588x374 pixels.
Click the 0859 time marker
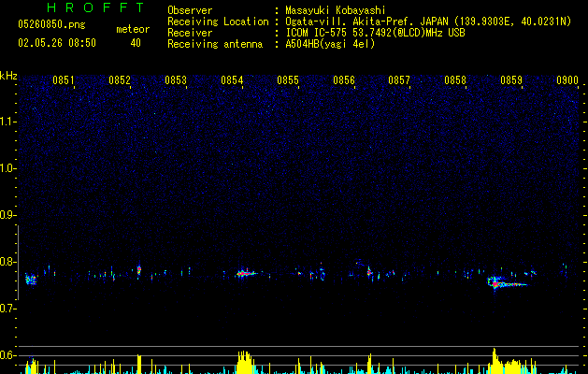[x=511, y=80]
